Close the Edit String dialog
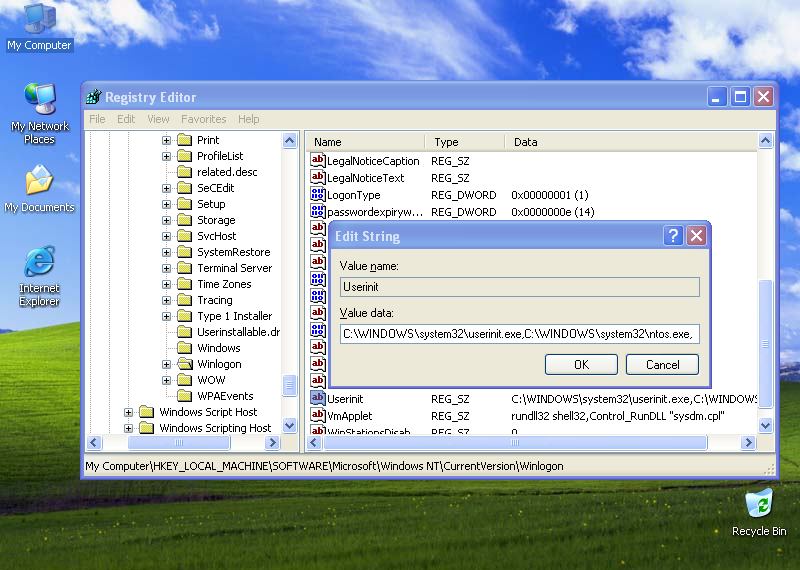This screenshot has width=800, height=570. pyautogui.click(x=696, y=236)
